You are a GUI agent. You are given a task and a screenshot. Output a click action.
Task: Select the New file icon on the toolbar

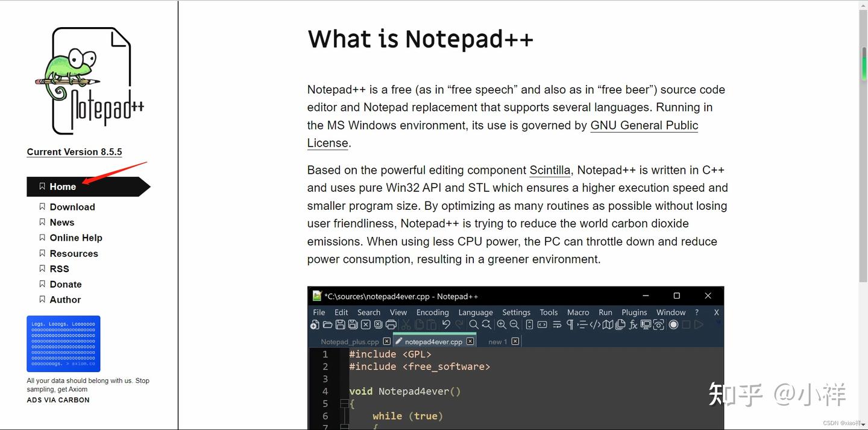[x=314, y=324]
